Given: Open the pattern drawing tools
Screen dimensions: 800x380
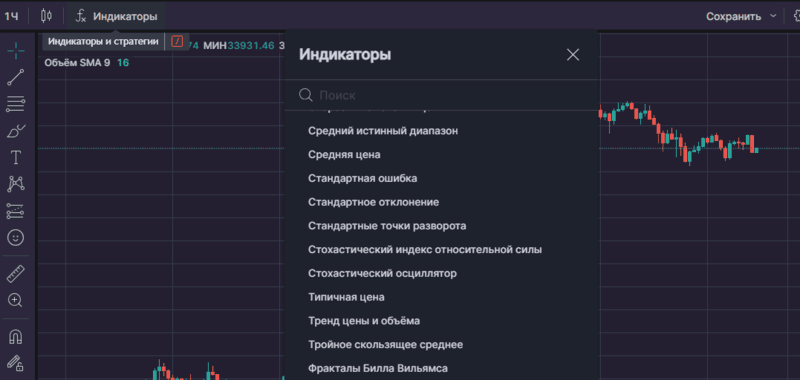Looking at the screenshot, I should pyautogui.click(x=16, y=184).
